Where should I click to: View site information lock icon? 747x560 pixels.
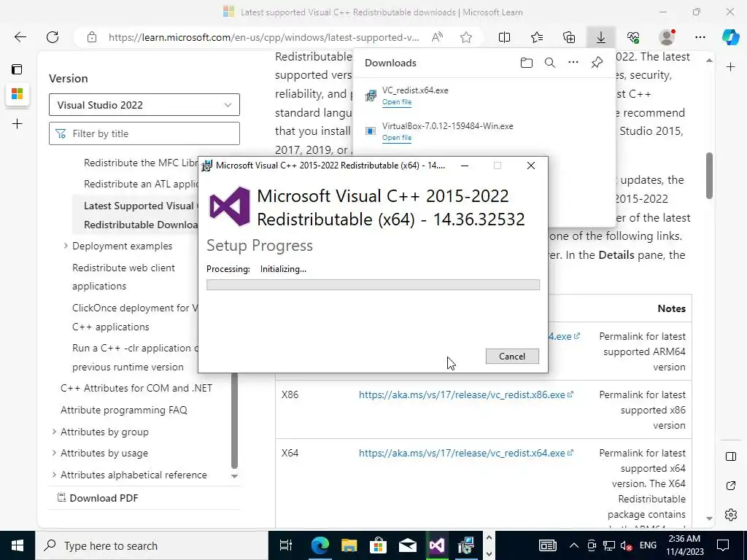tap(92, 37)
